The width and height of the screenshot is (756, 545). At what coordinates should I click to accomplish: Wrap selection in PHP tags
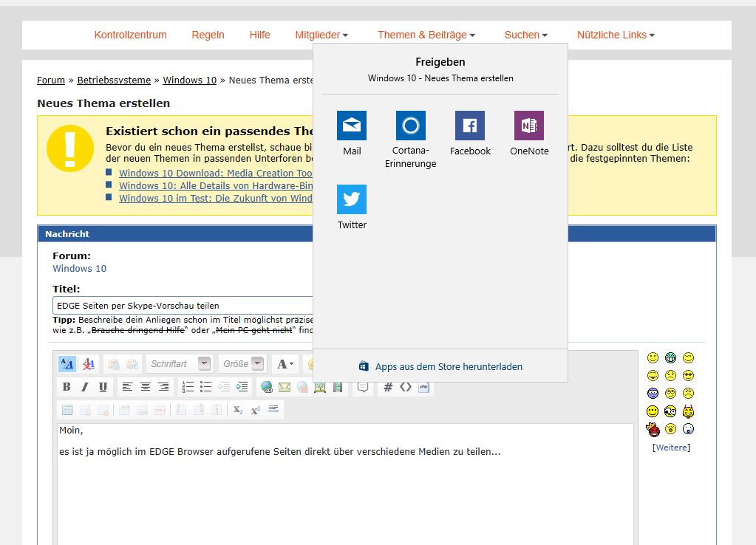pos(423,386)
